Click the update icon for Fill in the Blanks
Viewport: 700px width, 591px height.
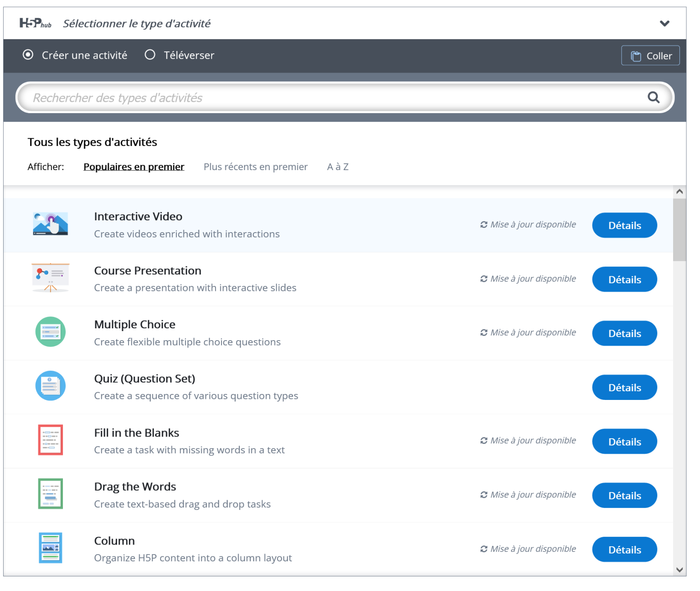coord(484,441)
